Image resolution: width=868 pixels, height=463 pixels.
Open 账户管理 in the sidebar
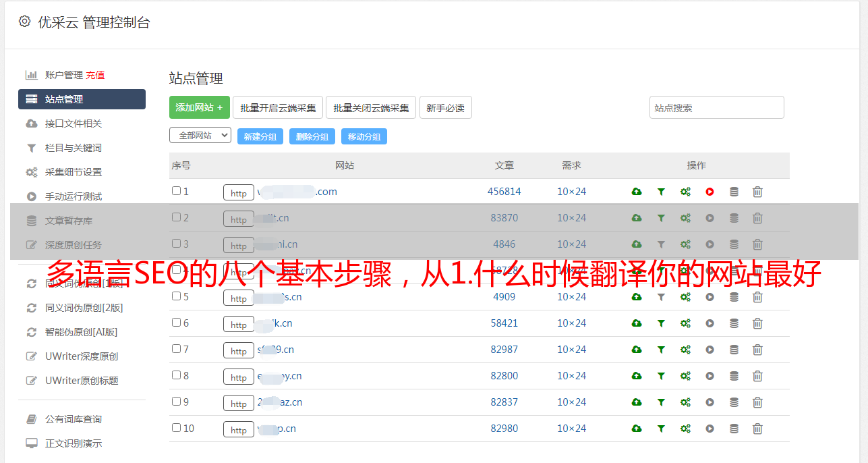click(x=64, y=75)
